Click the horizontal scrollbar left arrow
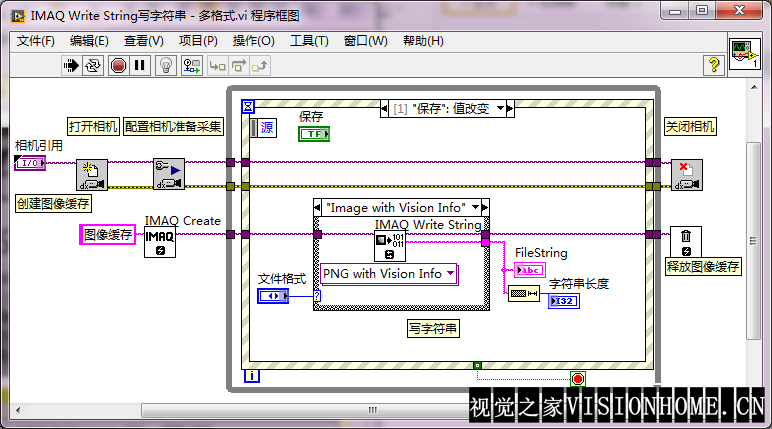The width and height of the screenshot is (772, 429). point(18,410)
